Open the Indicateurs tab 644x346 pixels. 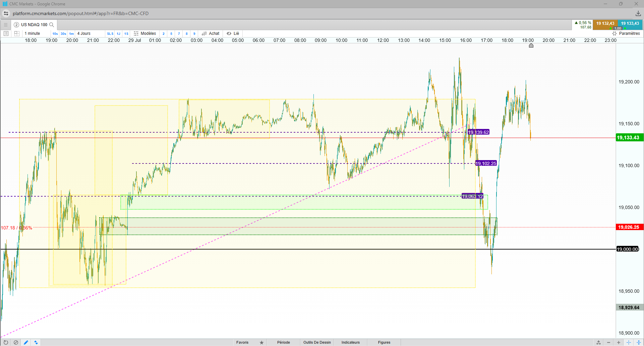[x=350, y=342]
